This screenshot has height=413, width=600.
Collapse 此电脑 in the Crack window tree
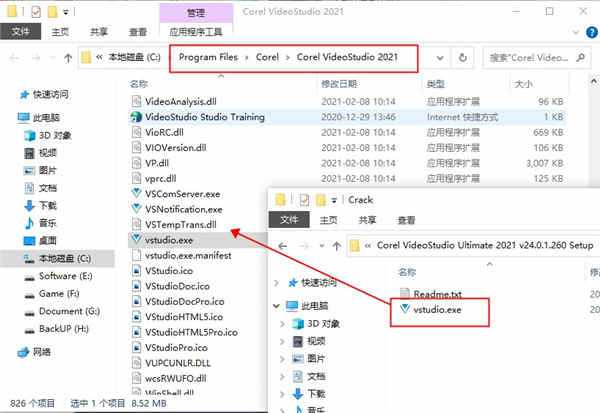point(276,306)
